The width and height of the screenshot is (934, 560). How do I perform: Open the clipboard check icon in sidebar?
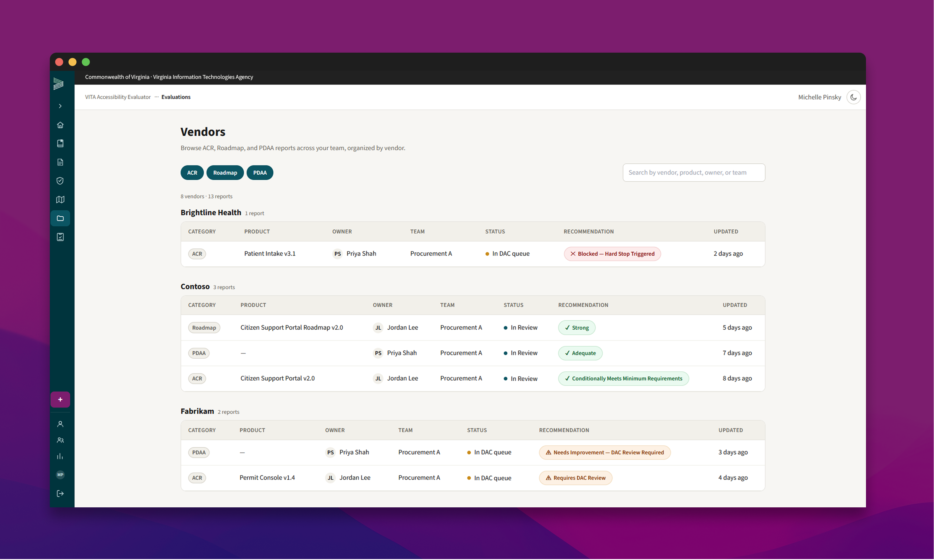click(x=60, y=237)
